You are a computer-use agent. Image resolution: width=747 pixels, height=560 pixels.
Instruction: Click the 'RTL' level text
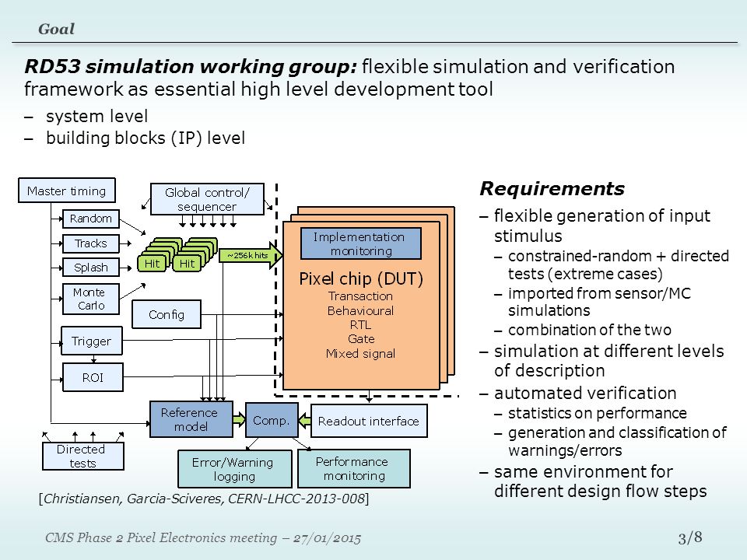[360, 325]
